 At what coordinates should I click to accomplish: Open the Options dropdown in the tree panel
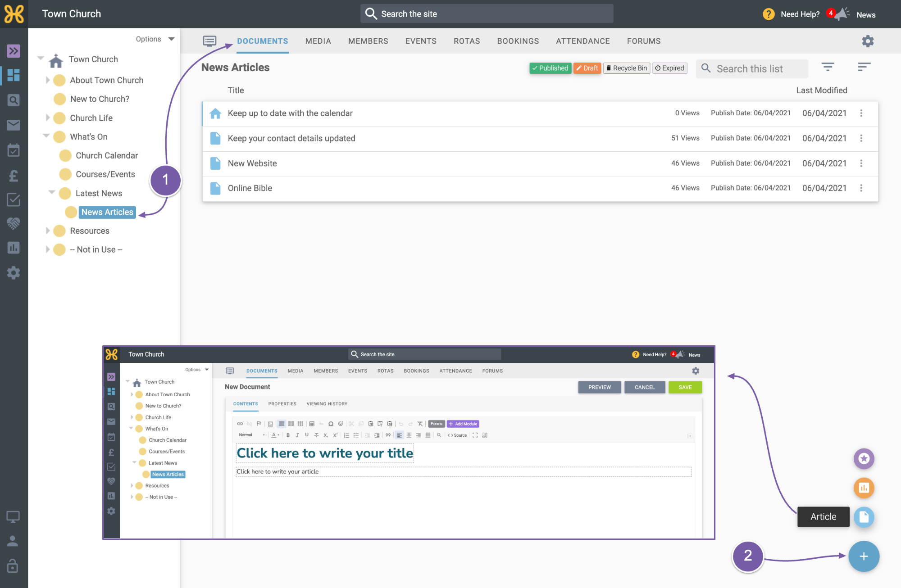(x=155, y=39)
